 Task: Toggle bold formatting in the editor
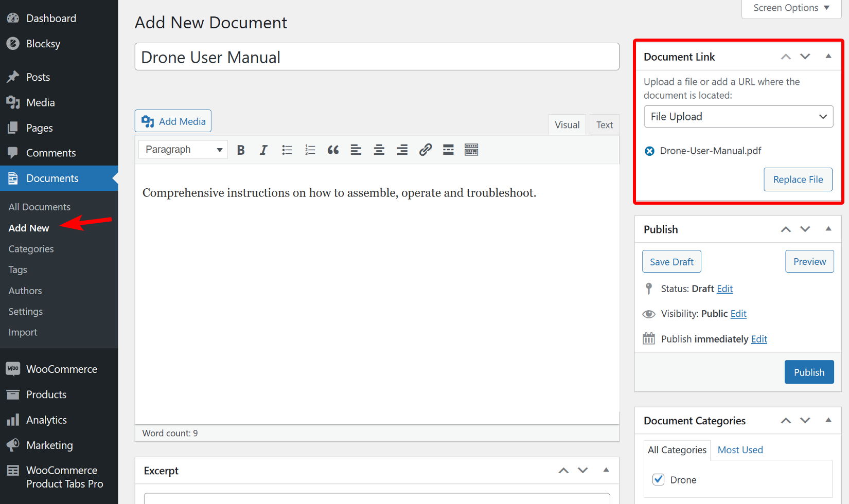tap(240, 150)
